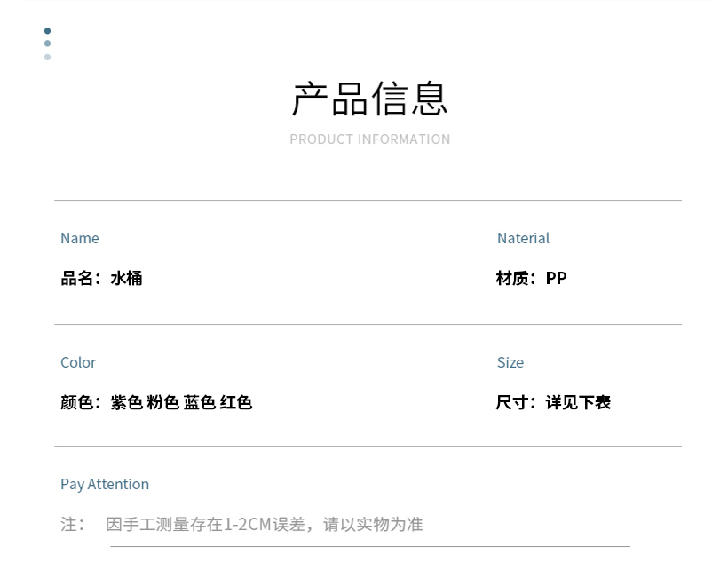The height and width of the screenshot is (586, 728).
Task: Click the 产品信息 heading
Action: pyautogui.click(x=369, y=99)
